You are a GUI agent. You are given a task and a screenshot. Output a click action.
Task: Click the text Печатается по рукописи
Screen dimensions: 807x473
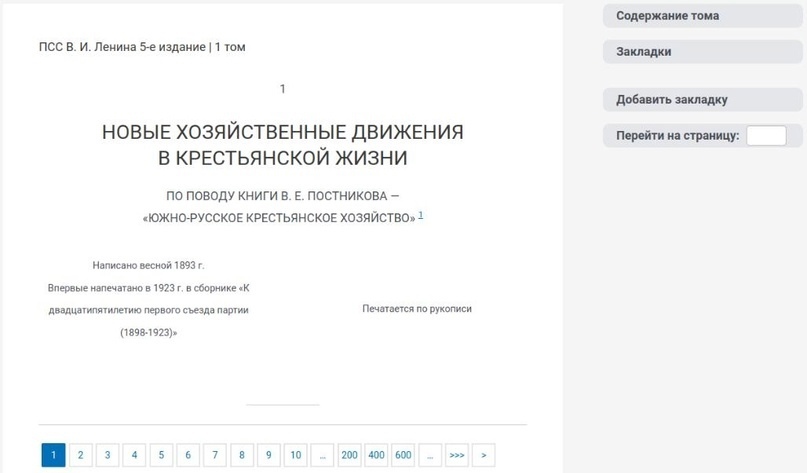click(x=417, y=309)
